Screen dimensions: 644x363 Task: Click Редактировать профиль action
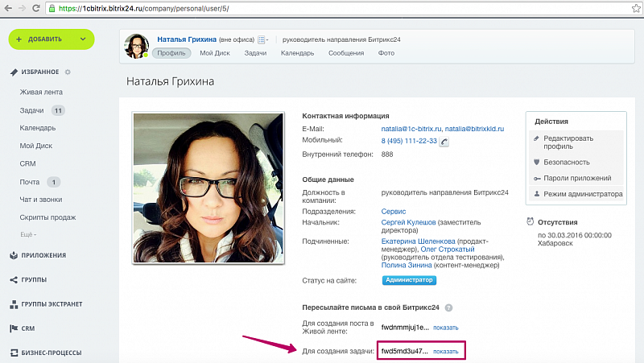tap(568, 142)
